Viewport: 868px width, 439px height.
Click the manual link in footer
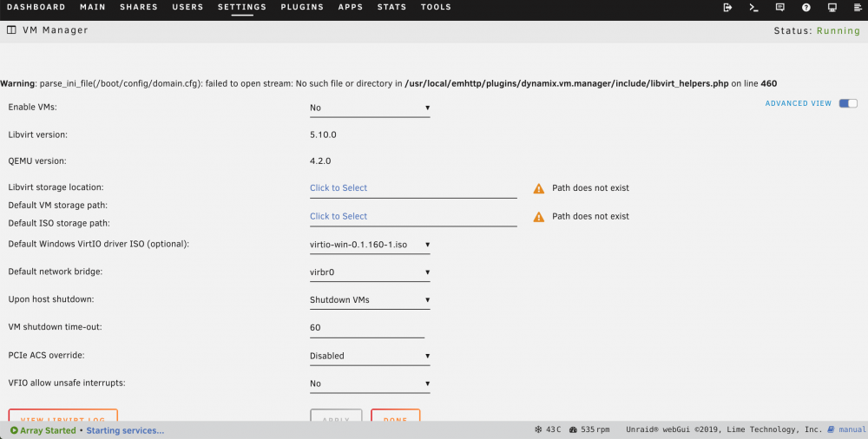point(852,429)
